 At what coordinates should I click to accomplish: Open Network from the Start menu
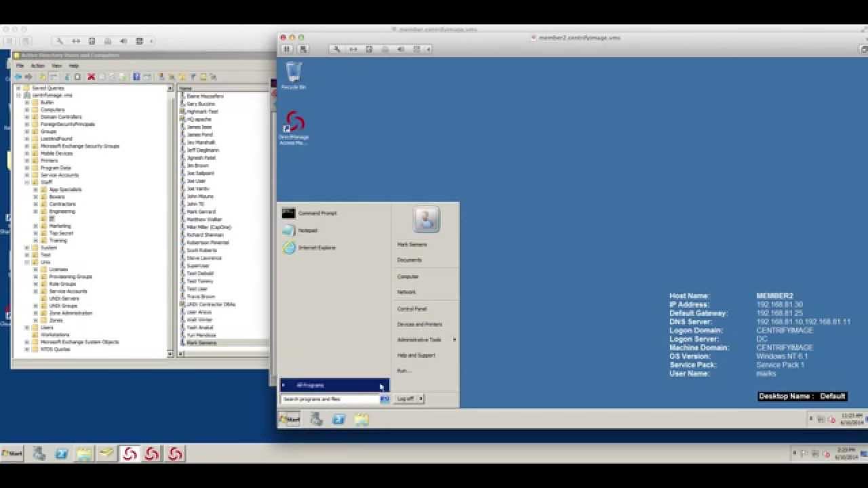406,292
